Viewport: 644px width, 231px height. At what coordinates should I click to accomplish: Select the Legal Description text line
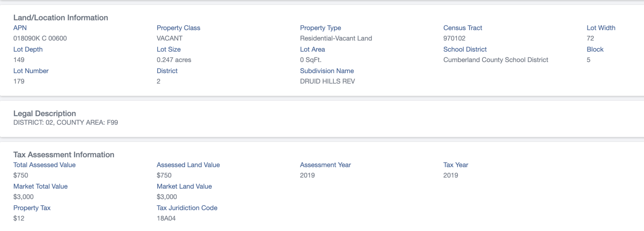(x=65, y=122)
